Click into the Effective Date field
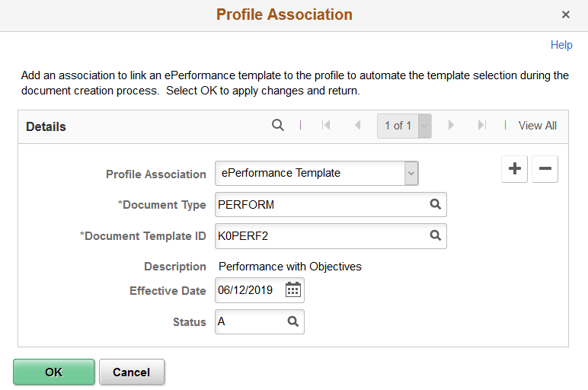Screen dimensions: 588x390 click(248, 290)
